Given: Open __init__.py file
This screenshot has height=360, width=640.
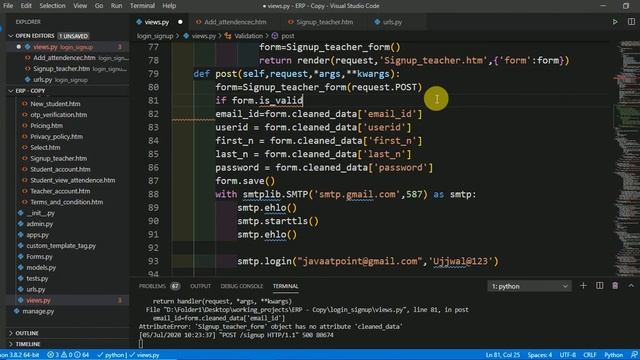Looking at the screenshot, I should (40, 213).
